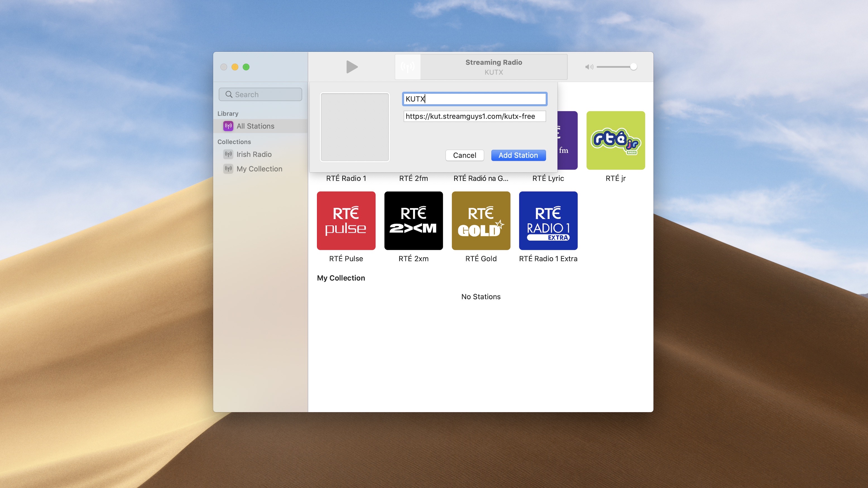Click the stream URL text field
The height and width of the screenshot is (488, 868).
point(474,117)
